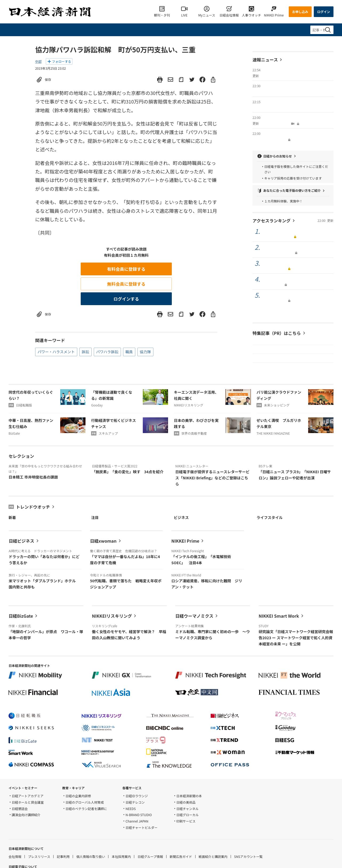Click the upper 保存 paperclip icon
Screen dimensions: 342x868
(39, 80)
